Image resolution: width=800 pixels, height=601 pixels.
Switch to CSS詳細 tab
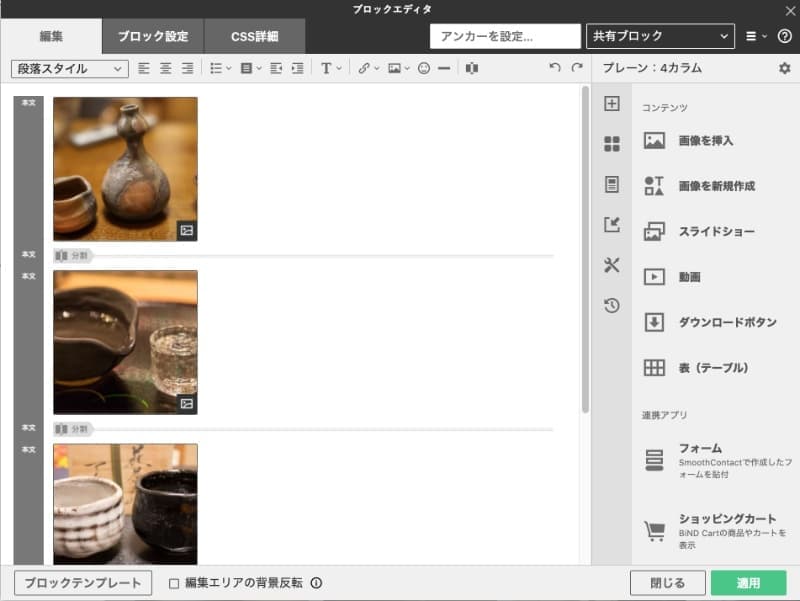255,36
